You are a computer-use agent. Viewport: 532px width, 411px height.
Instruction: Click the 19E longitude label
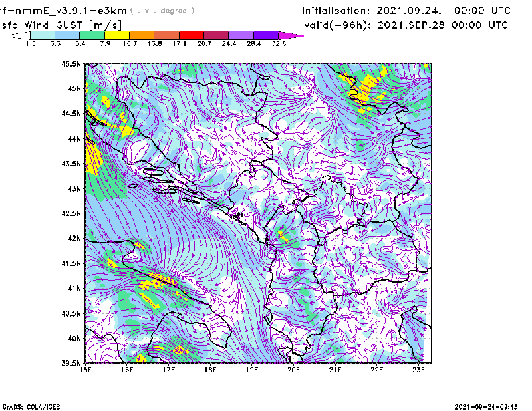tap(252, 370)
